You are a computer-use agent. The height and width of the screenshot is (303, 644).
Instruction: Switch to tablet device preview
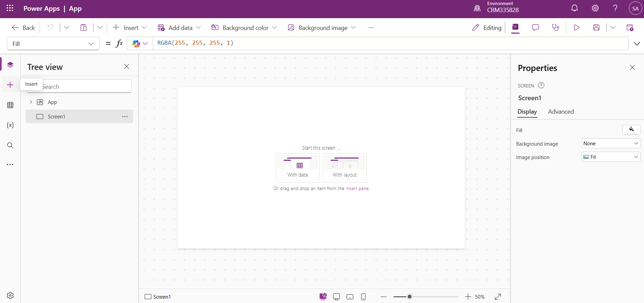pyautogui.click(x=350, y=297)
